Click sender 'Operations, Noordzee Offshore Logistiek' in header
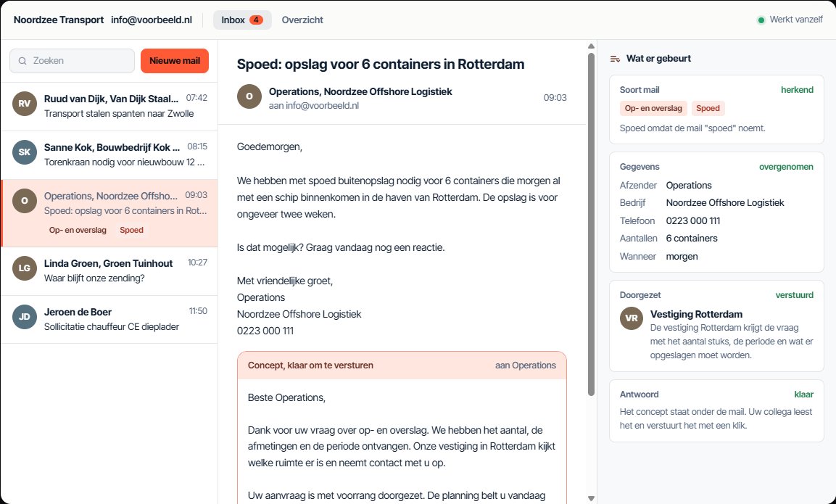The height and width of the screenshot is (504, 836). [x=360, y=91]
